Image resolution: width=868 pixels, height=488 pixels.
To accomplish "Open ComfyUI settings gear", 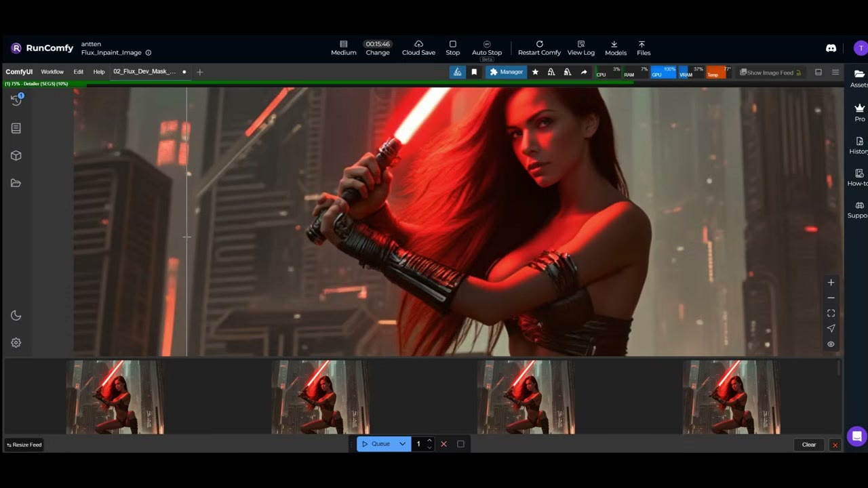I will [16, 343].
